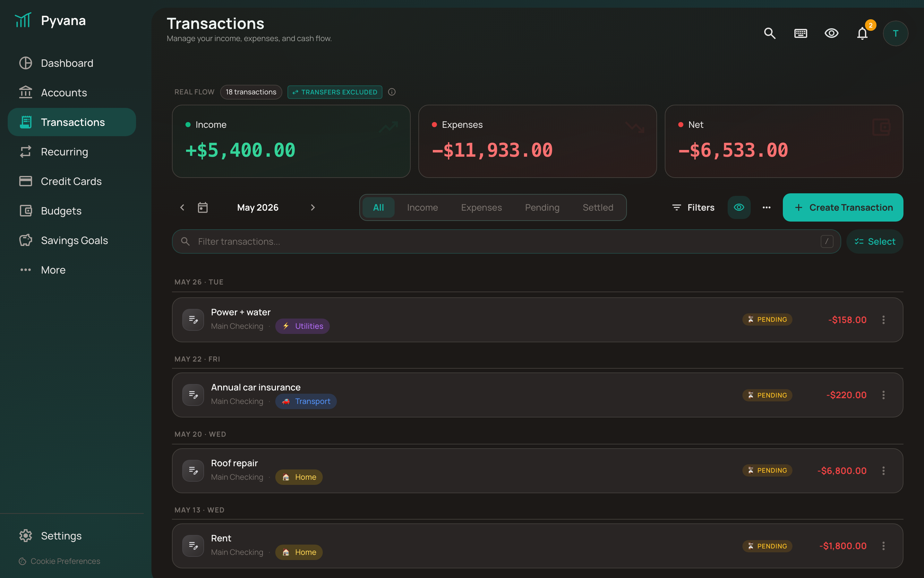Switch to the Expenses tab
Image resolution: width=924 pixels, height=578 pixels.
point(482,207)
